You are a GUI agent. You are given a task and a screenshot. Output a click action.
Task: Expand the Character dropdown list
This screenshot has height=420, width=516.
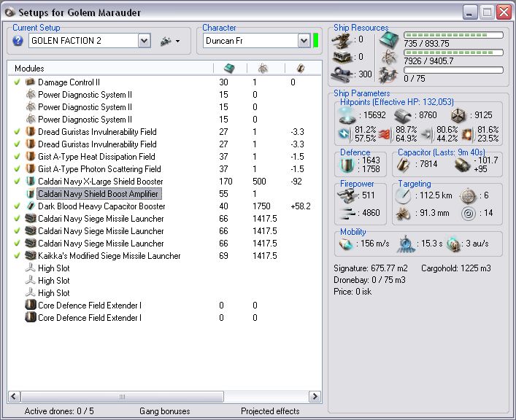click(304, 41)
